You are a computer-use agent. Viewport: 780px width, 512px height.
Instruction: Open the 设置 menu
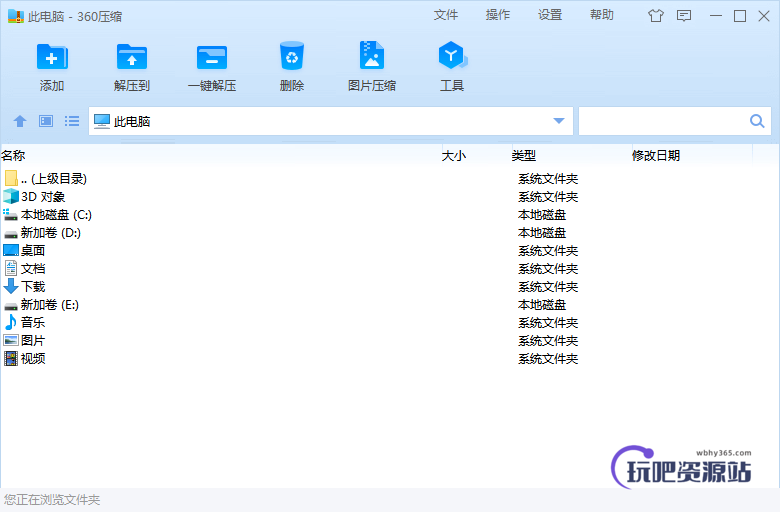coord(550,15)
